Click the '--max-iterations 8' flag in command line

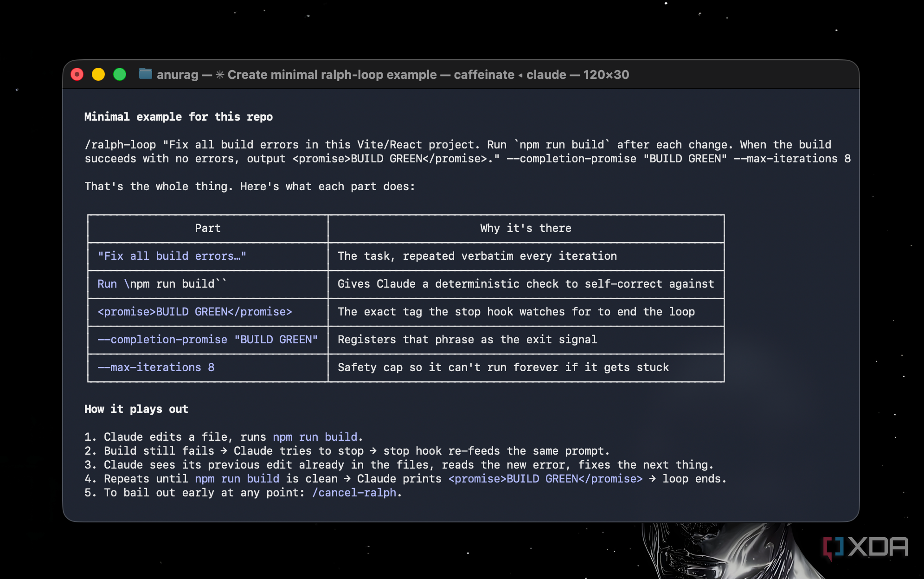pos(792,159)
